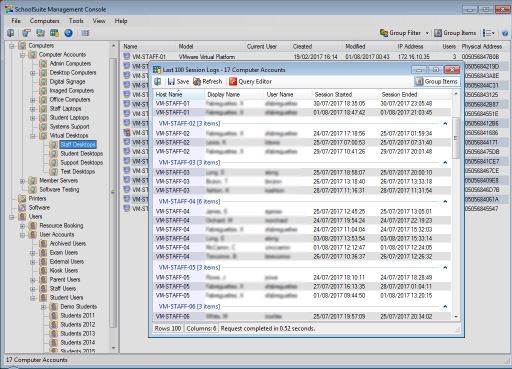Collapse the VM-STAFF-04 group
Screen dimensions: 512x369
point(445,202)
